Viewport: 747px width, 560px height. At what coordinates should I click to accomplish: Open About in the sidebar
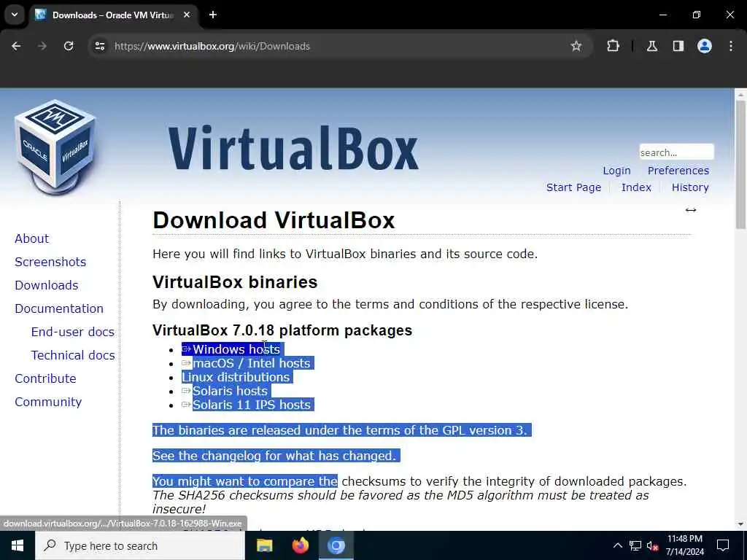click(x=31, y=238)
